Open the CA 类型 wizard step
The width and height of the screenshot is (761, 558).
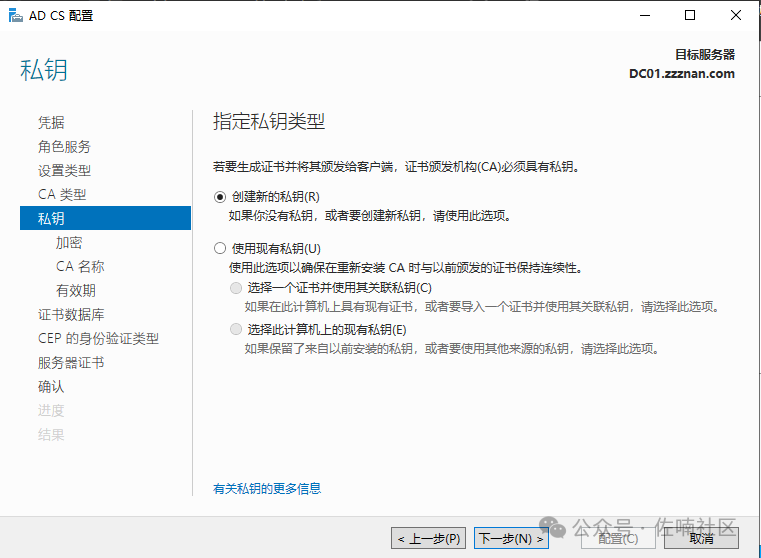[x=62, y=195]
